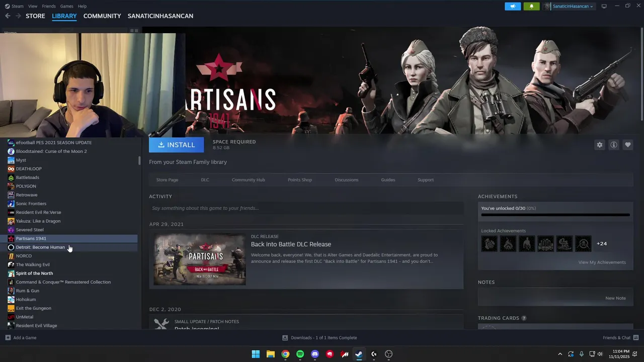Open Discord from the taskbar
The height and width of the screenshot is (362, 644).
coord(315,354)
